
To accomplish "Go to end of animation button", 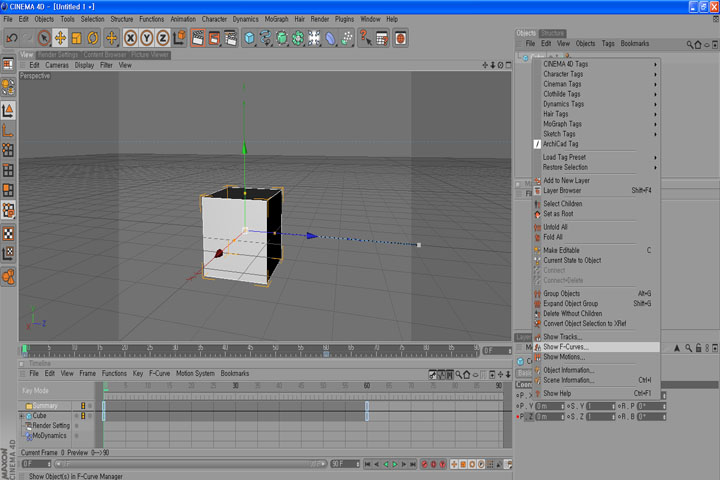I will pyautogui.click(x=413, y=464).
